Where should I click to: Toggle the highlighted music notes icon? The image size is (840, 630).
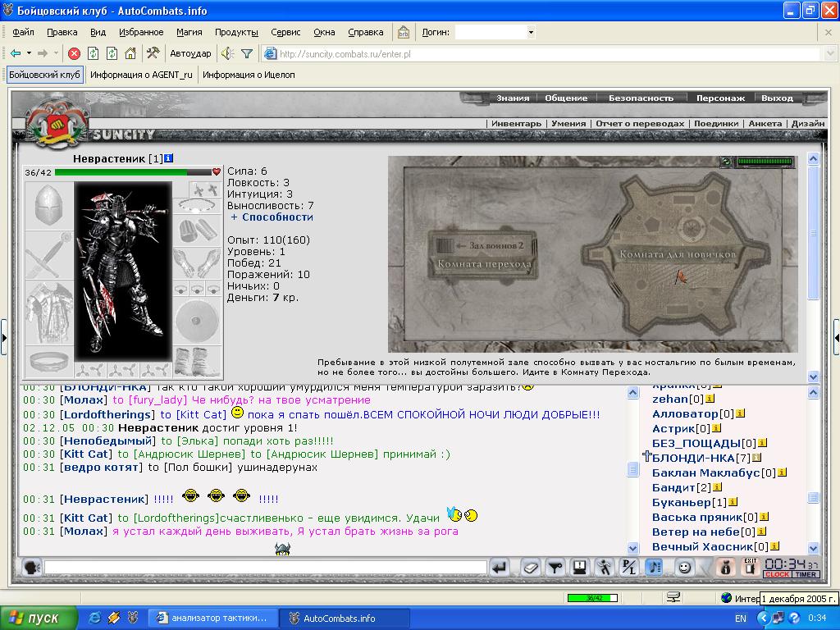coord(654,568)
